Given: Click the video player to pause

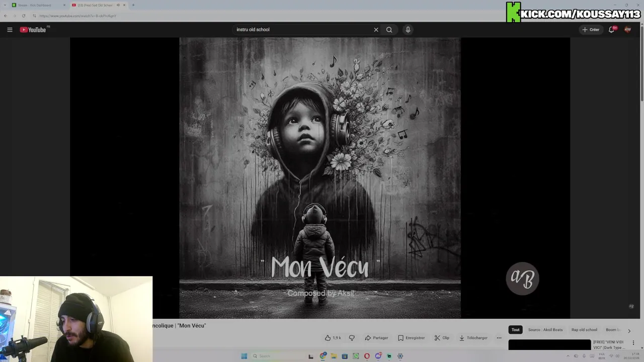Looking at the screenshot, I should coord(320,178).
